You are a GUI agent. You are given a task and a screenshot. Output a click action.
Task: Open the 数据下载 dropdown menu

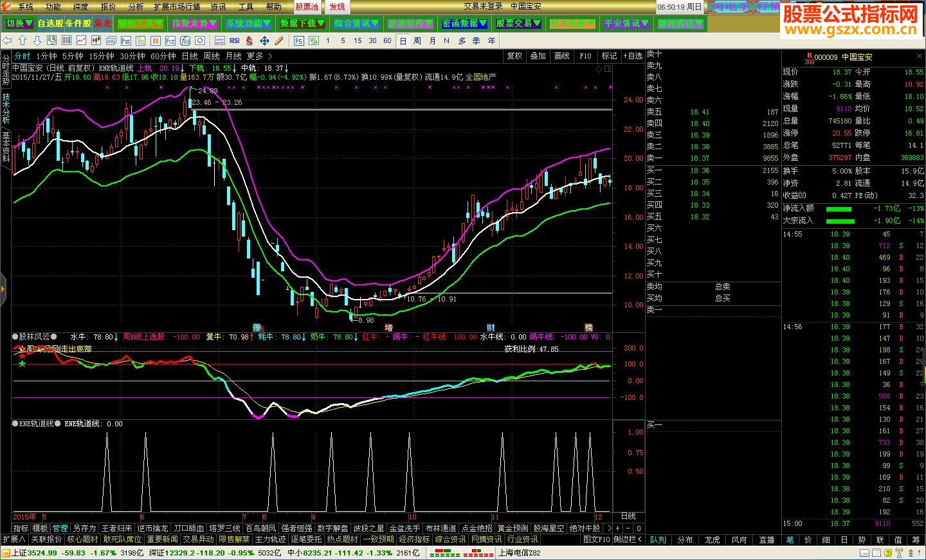(302, 23)
